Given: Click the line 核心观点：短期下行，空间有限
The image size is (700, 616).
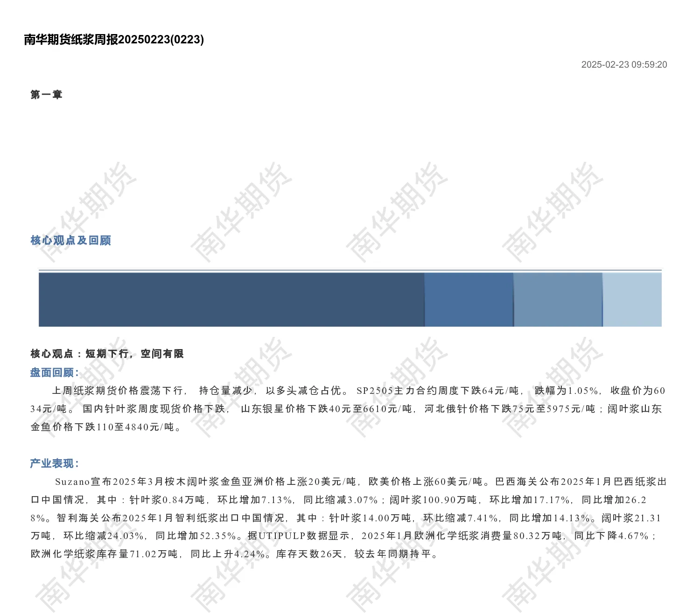Looking at the screenshot, I should coord(107,354).
